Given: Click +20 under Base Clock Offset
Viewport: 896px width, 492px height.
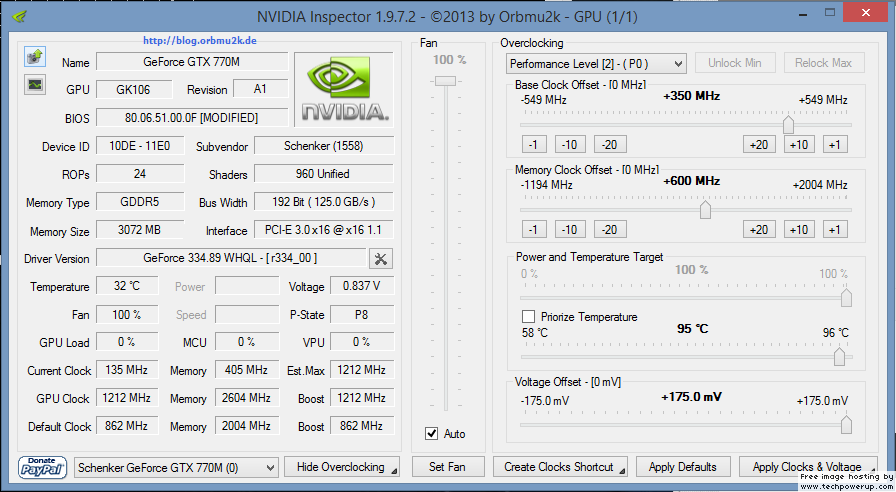Looking at the screenshot, I should [x=759, y=145].
